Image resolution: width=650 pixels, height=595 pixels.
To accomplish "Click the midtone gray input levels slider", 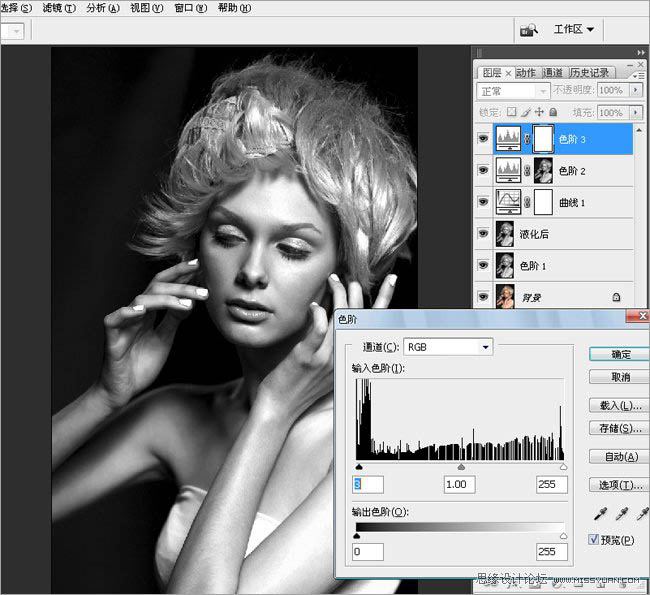I will 461,466.
